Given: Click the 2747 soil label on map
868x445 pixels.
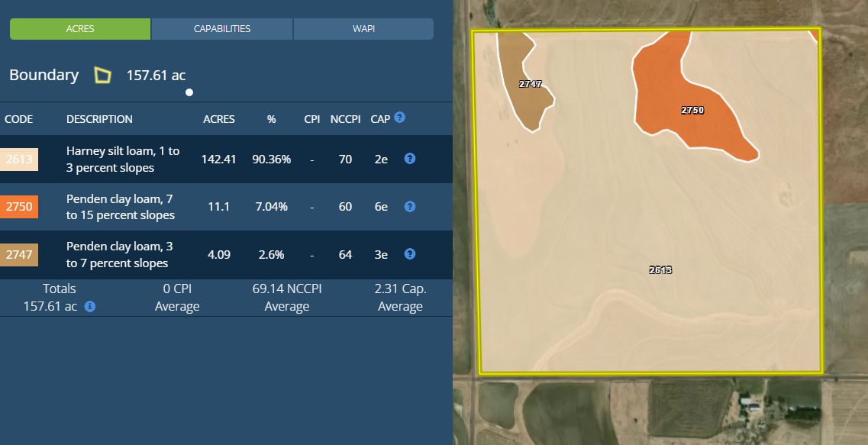Looking at the screenshot, I should tap(530, 84).
